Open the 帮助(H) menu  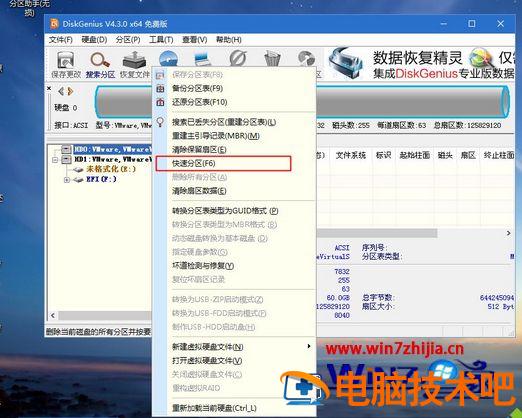click(x=229, y=40)
